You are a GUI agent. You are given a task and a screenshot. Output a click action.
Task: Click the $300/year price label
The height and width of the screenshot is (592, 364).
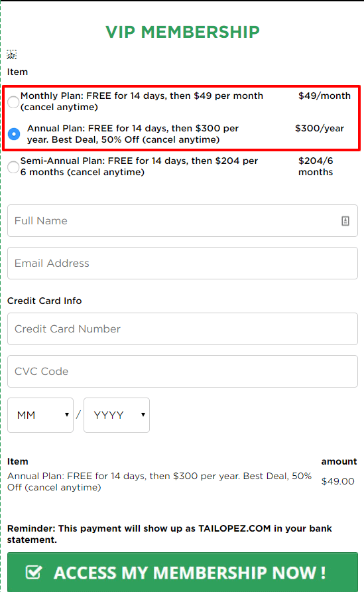click(x=320, y=128)
